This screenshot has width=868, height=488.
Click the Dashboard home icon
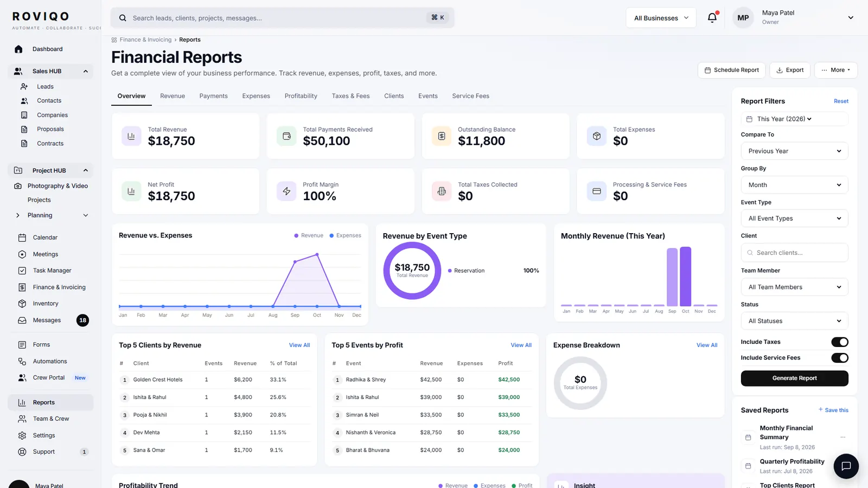(x=18, y=49)
